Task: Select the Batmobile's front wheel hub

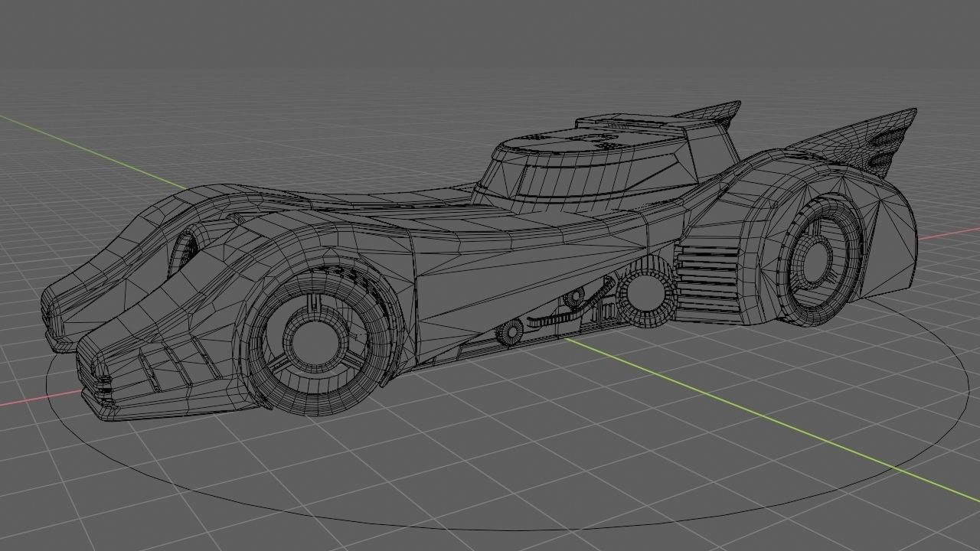Action: point(316,341)
